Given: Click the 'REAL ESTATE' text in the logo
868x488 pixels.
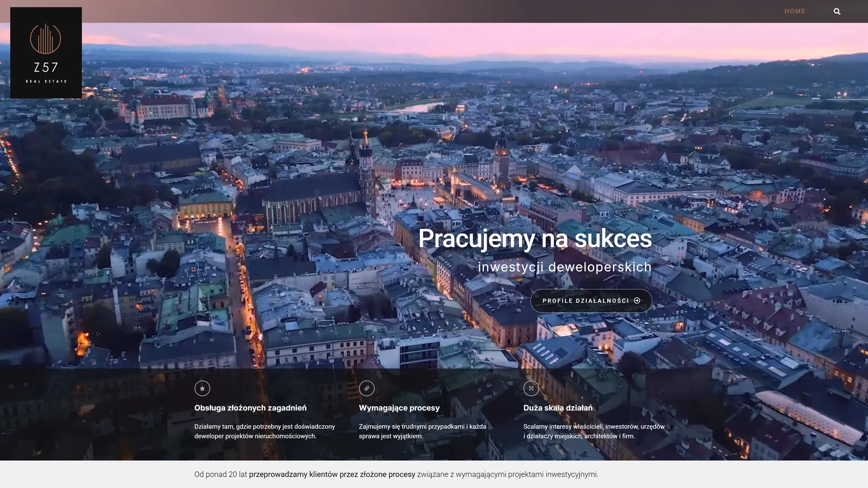Looking at the screenshot, I should [46, 81].
